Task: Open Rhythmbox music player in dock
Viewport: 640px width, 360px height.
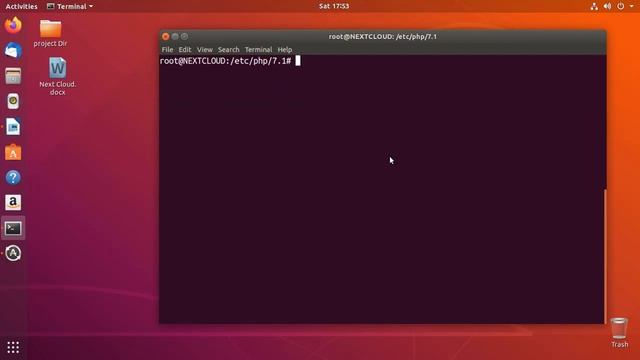Action: (13, 101)
